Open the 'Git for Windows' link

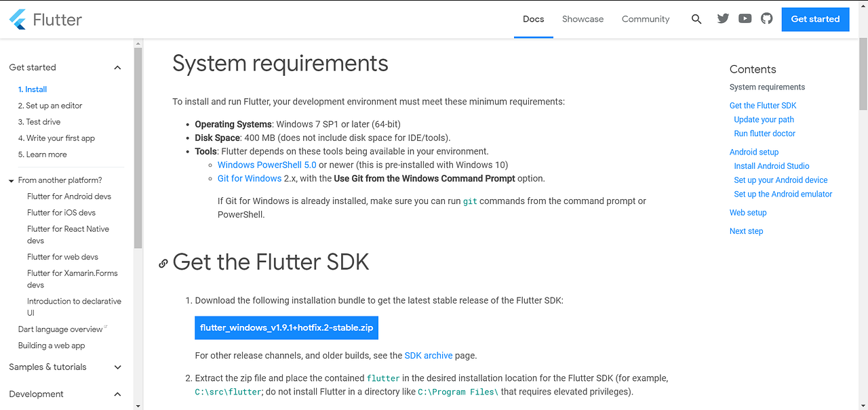click(248, 178)
